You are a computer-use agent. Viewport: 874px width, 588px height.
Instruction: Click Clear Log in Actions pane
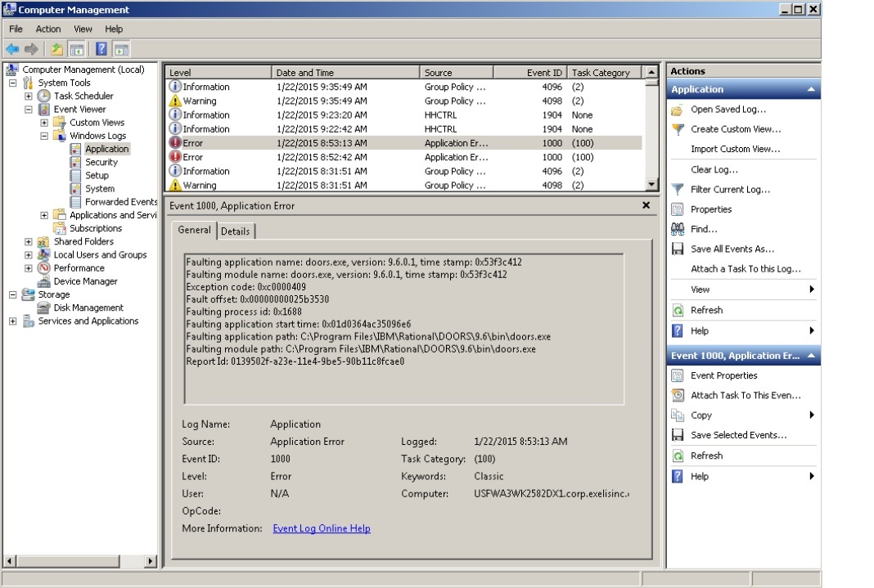714,169
